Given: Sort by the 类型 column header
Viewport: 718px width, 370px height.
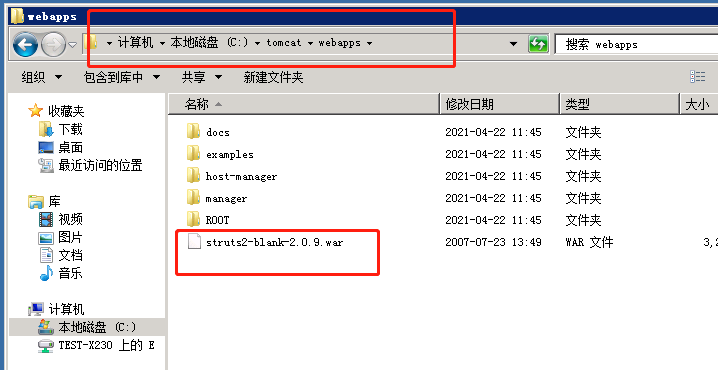Looking at the screenshot, I should click(x=620, y=104).
